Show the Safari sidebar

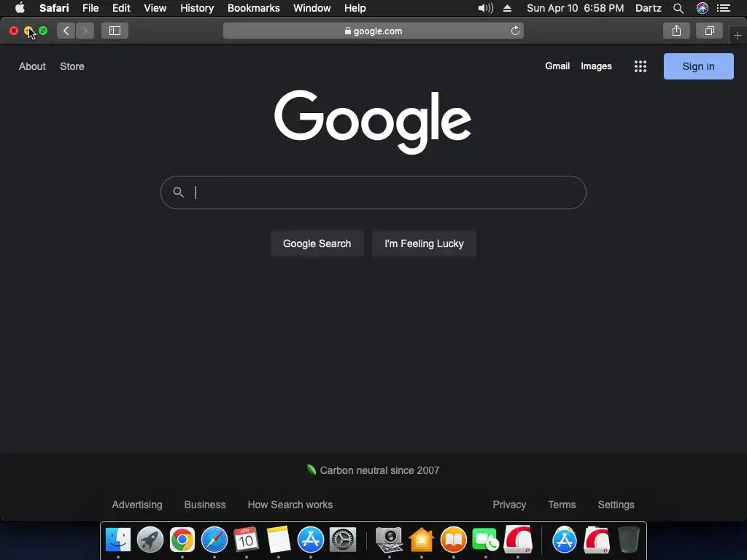[x=115, y=31]
